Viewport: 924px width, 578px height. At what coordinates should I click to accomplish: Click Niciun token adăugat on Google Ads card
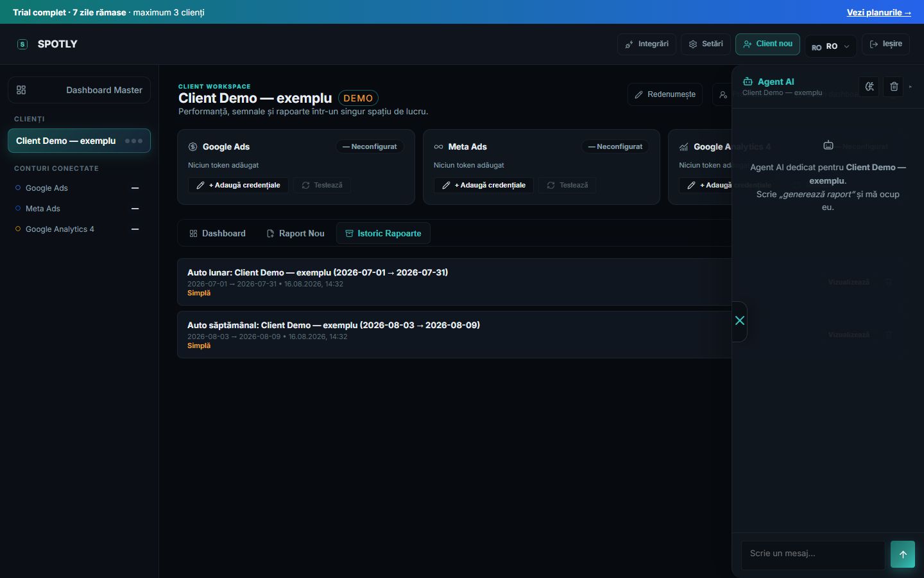point(223,165)
